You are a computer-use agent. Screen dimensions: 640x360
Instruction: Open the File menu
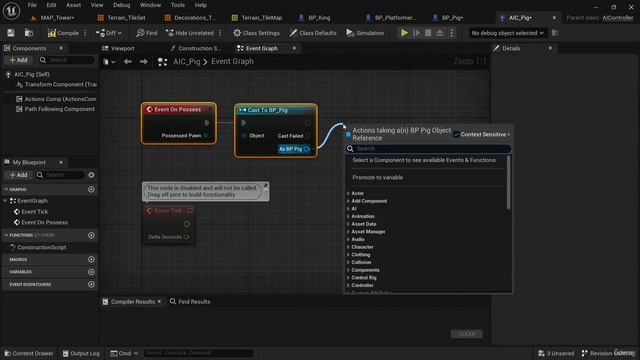pos(32,5)
